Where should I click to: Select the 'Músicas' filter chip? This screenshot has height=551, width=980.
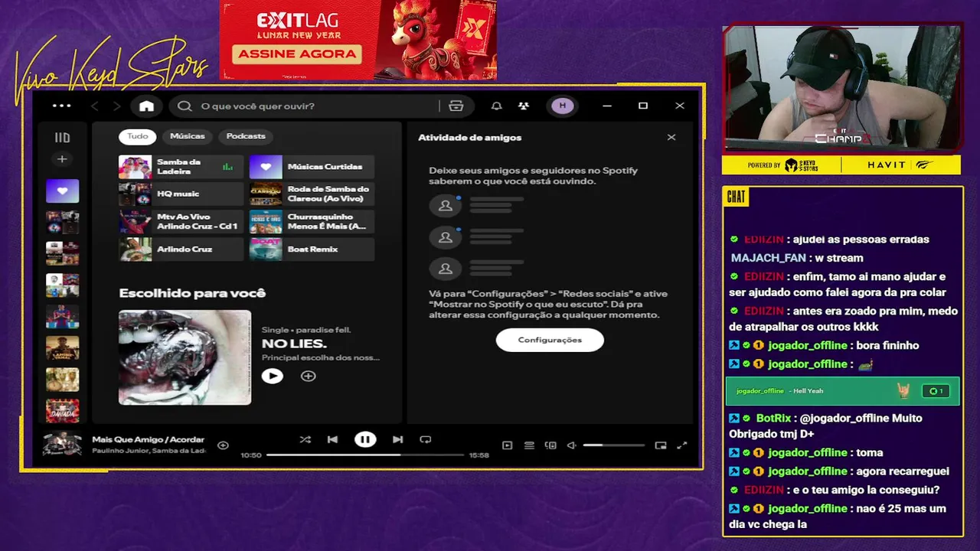188,136
